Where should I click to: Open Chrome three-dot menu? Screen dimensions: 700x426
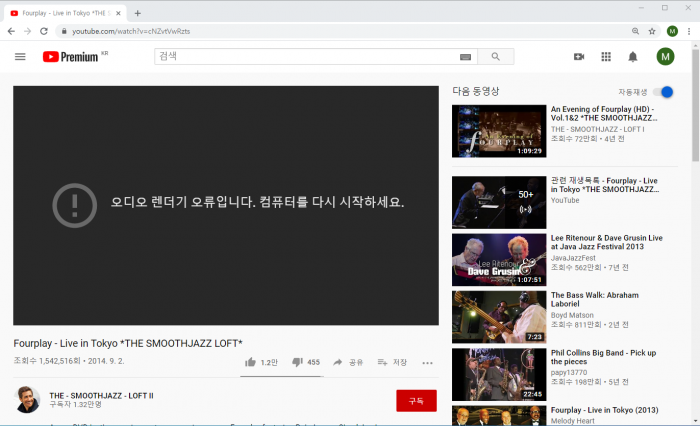689,31
